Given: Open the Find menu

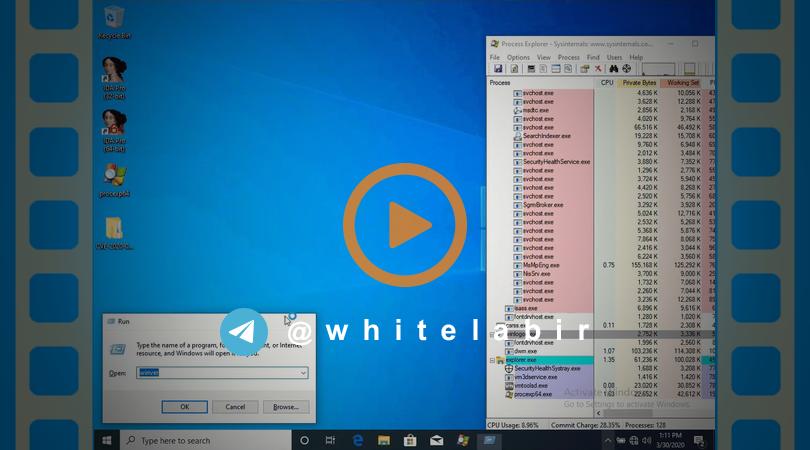Looking at the screenshot, I should [x=593, y=57].
